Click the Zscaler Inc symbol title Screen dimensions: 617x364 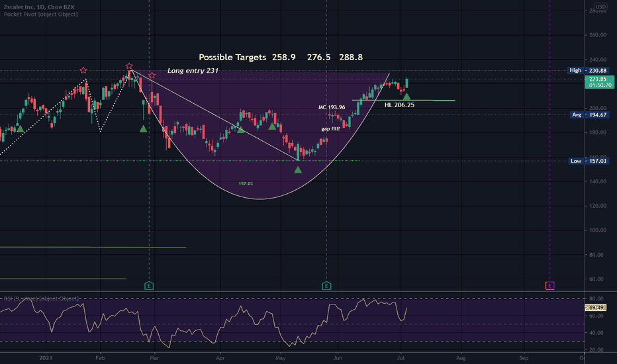39,7
